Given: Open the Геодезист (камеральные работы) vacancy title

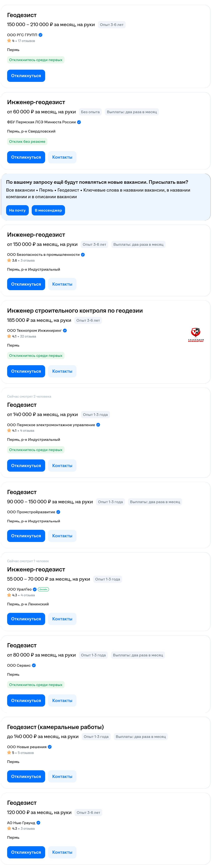Looking at the screenshot, I should pyautogui.click(x=55, y=727).
